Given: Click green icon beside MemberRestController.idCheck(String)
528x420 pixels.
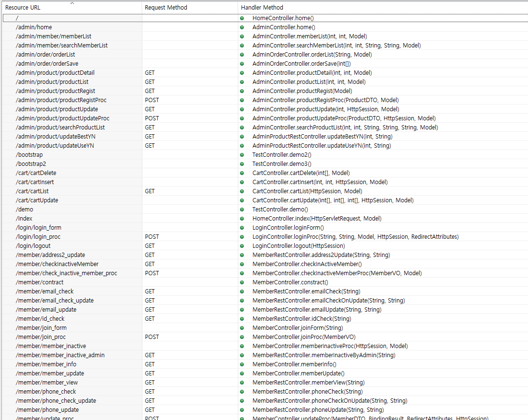Looking at the screenshot, I should [x=242, y=318].
